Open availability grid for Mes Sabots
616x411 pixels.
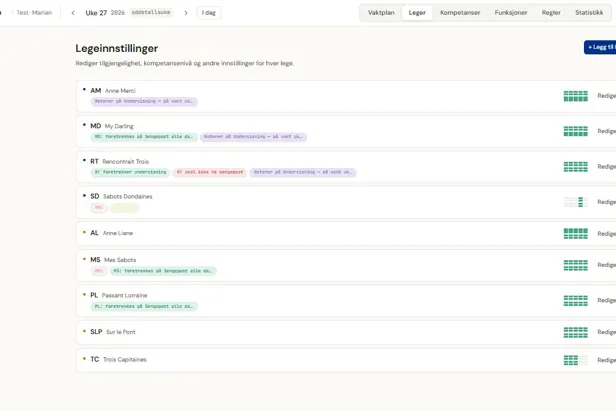click(576, 265)
